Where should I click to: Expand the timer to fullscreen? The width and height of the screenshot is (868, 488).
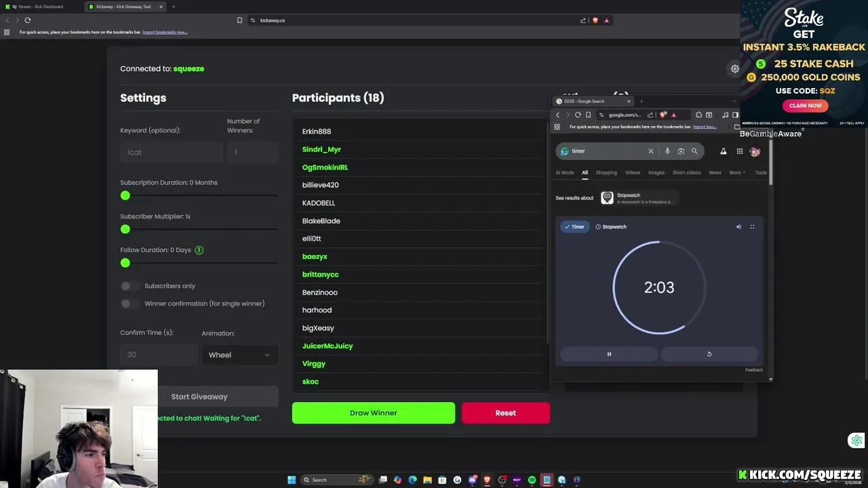tap(752, 227)
